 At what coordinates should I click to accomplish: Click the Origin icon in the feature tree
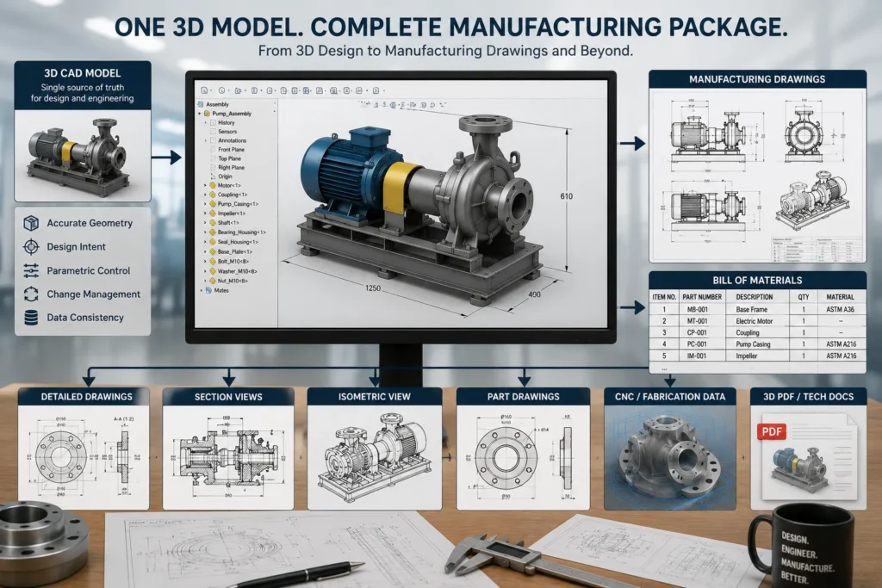[x=214, y=176]
